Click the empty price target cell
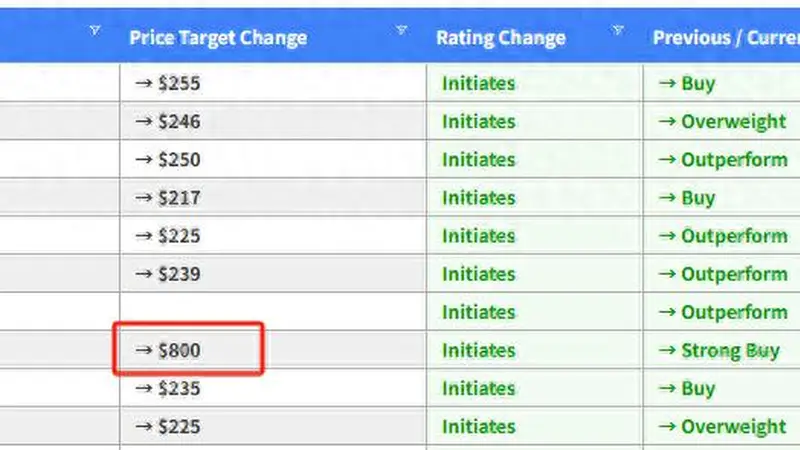The width and height of the screenshot is (800, 450). pyautogui.click(x=273, y=312)
